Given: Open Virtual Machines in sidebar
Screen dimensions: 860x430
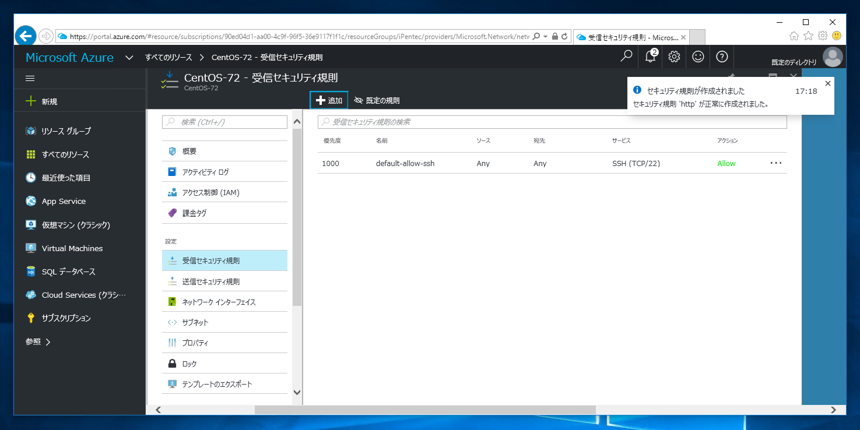Looking at the screenshot, I should 72,248.
